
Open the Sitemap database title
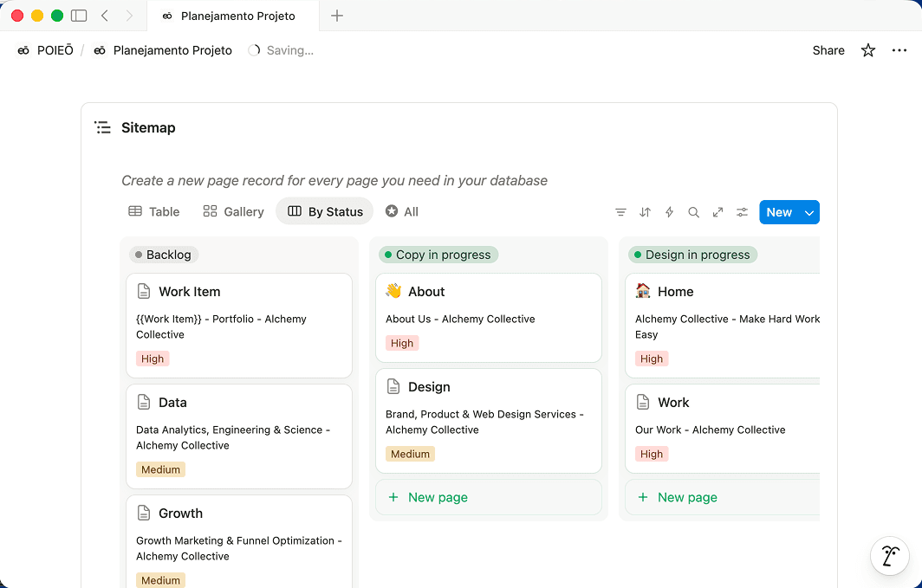[148, 127]
